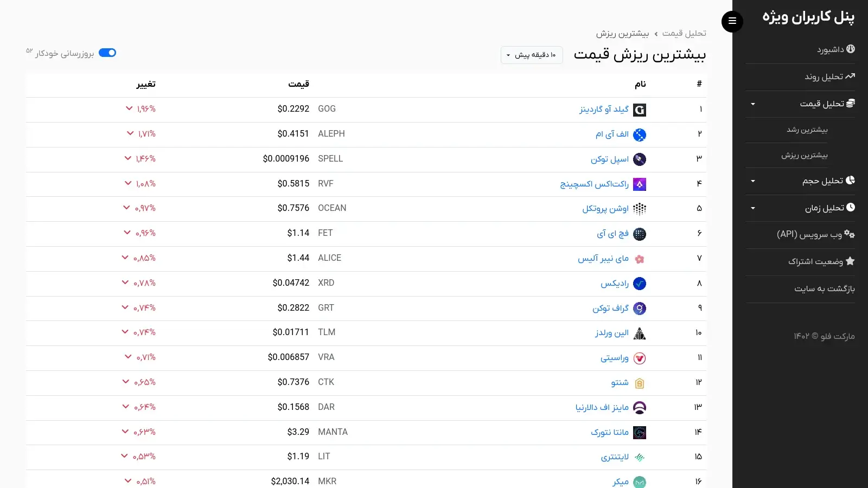
Task: Click the Litentry LIT coin logo
Action: [x=640, y=457]
